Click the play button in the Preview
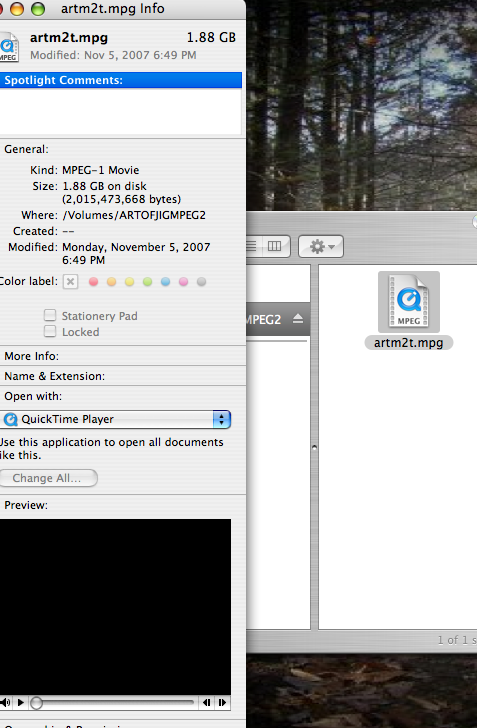 point(20,702)
